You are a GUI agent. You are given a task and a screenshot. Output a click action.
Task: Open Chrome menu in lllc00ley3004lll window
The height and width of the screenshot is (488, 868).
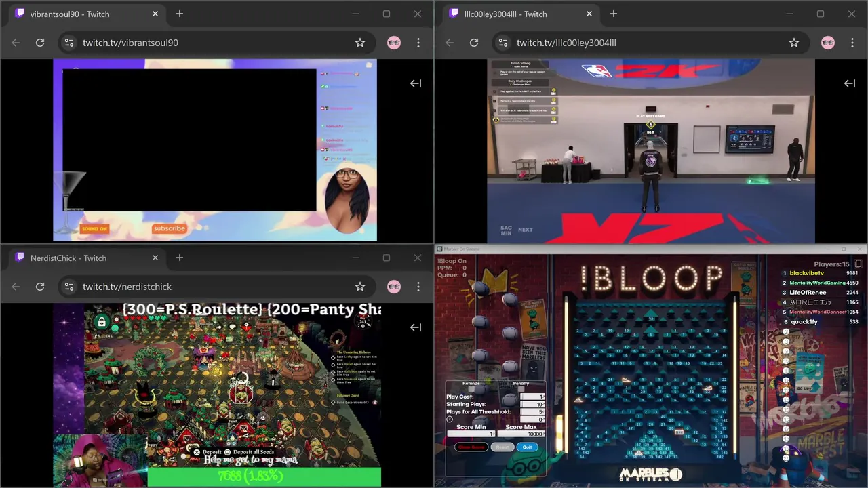click(x=852, y=43)
